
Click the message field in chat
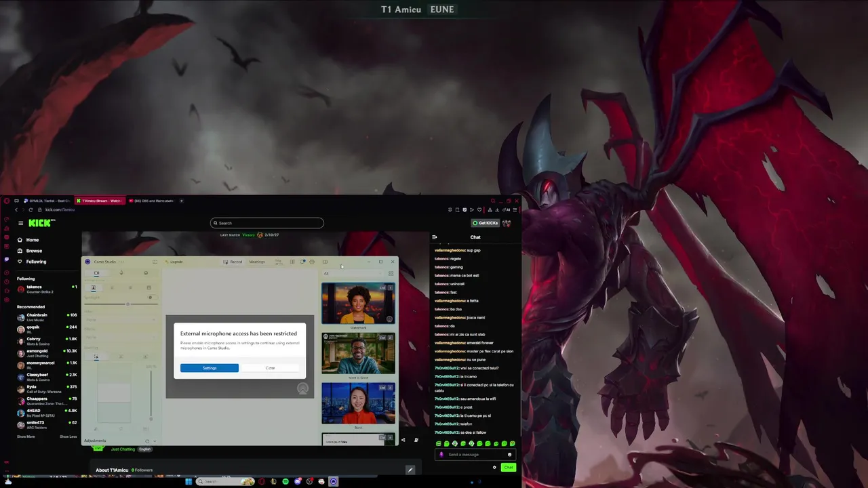point(475,455)
